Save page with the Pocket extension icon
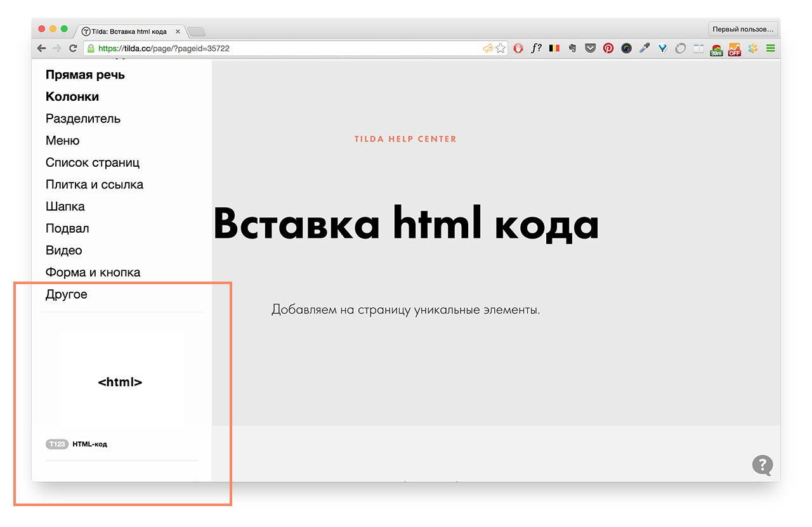 pos(590,48)
